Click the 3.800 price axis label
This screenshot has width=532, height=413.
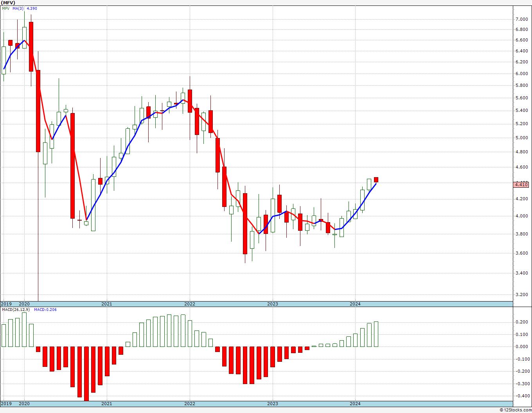tap(521, 234)
